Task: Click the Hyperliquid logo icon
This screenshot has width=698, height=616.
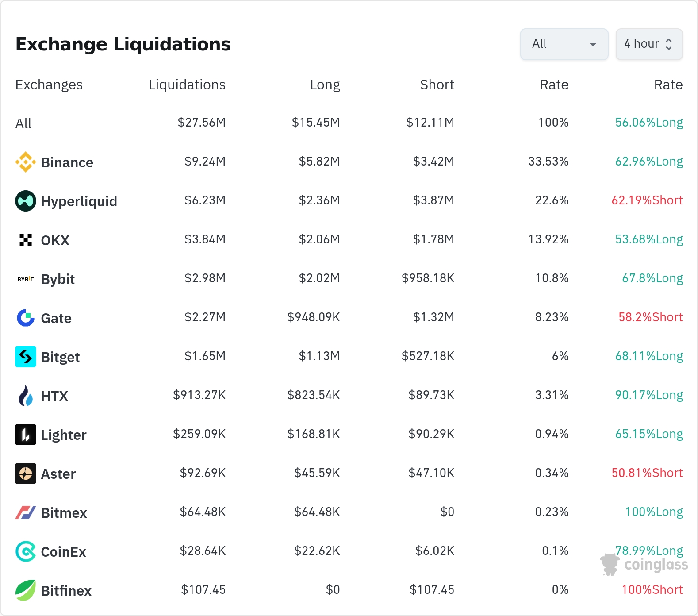Action: 26,201
